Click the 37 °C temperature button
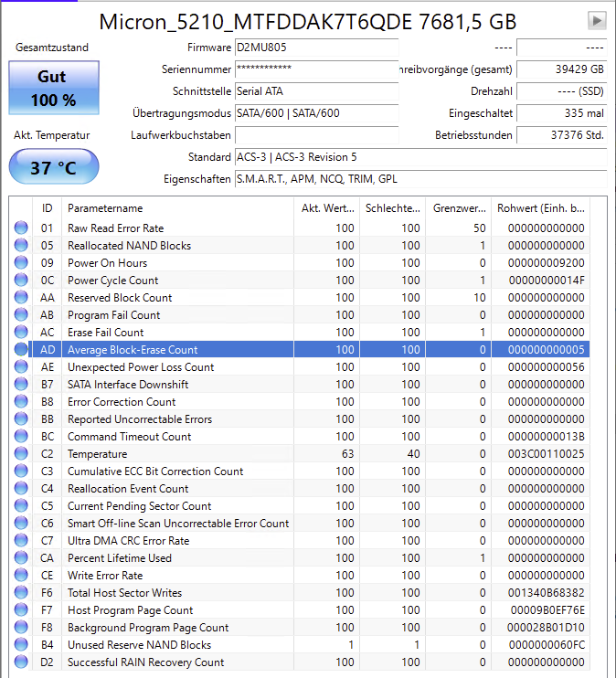616x678 pixels. (54, 167)
